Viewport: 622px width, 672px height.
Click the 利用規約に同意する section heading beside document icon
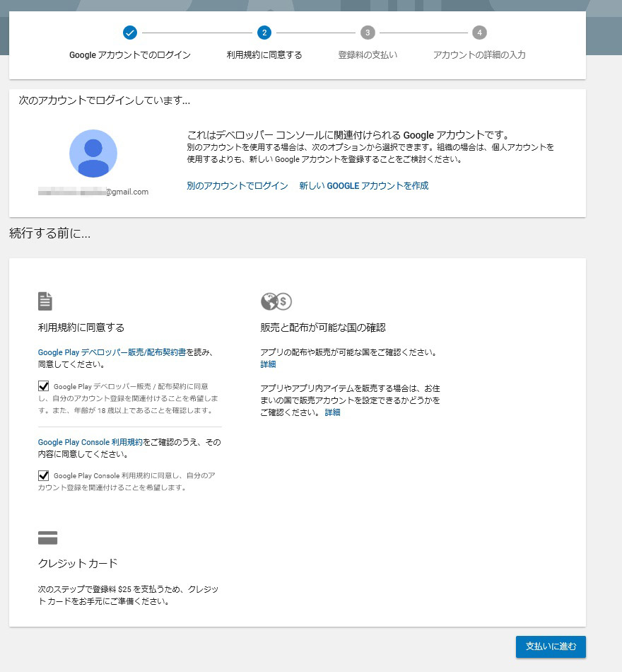click(x=81, y=328)
